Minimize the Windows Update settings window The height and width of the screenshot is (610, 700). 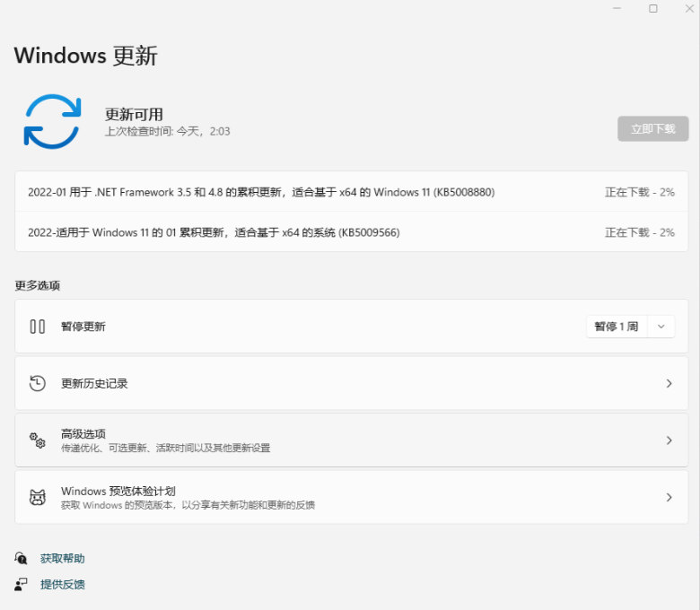pos(617,8)
